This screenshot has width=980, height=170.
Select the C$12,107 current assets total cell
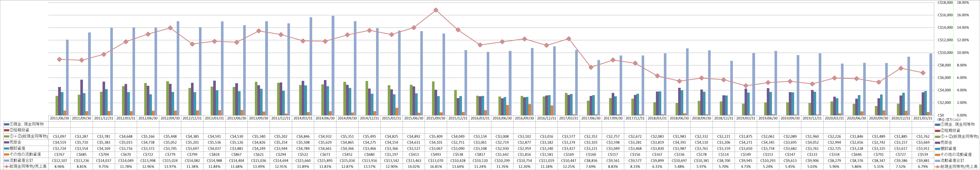pos(60,161)
